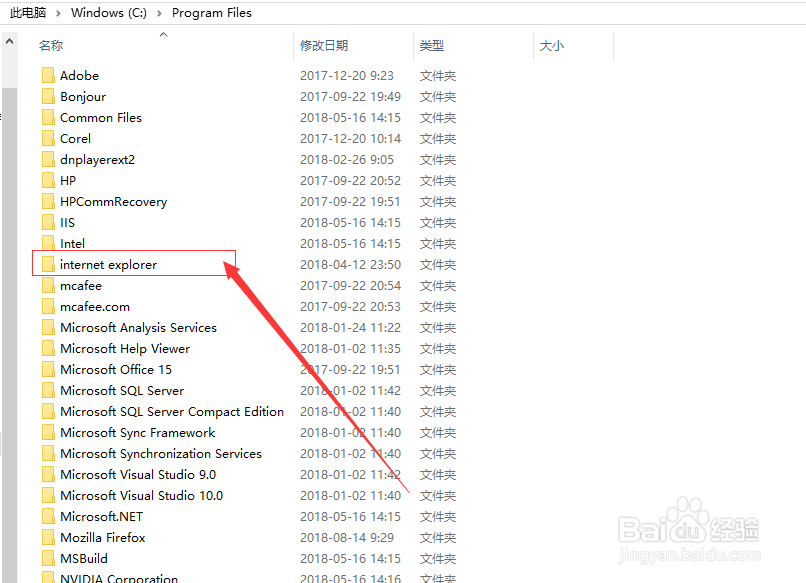Select the Corel folder name

76,138
